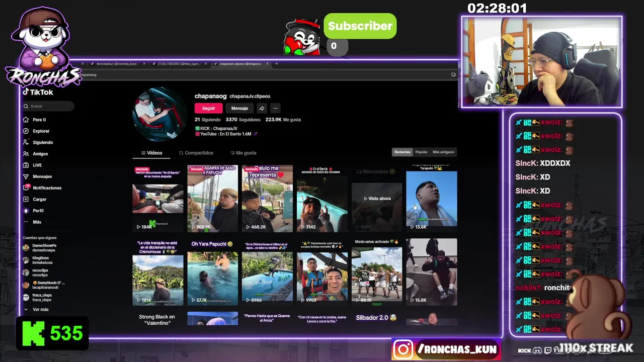Sort videos by Recientes
This screenshot has width=644, height=362.
[403, 152]
